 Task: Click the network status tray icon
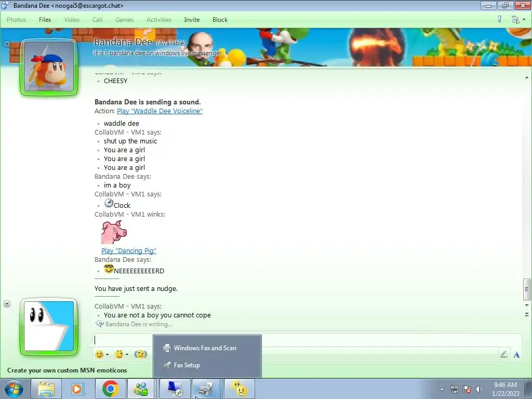coord(454,389)
